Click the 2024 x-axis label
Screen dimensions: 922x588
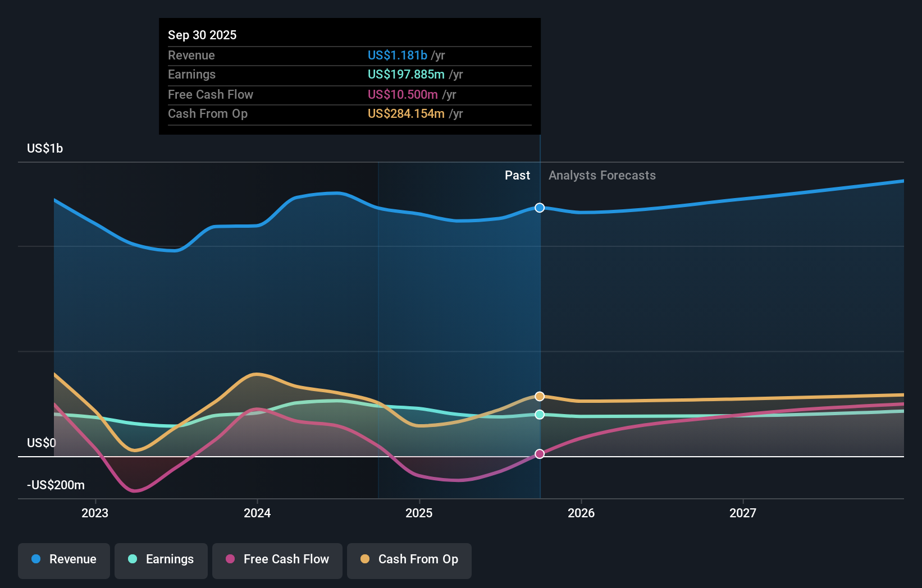click(x=257, y=513)
